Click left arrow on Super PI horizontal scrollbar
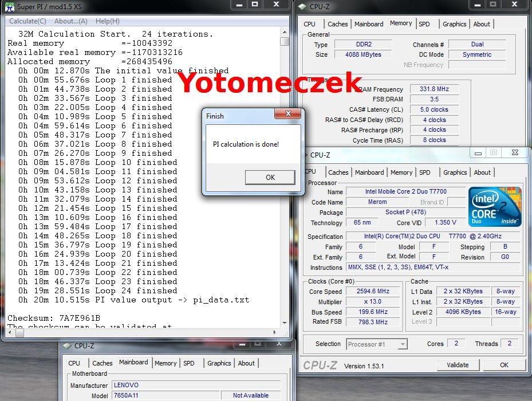The image size is (532, 401). click(10, 332)
